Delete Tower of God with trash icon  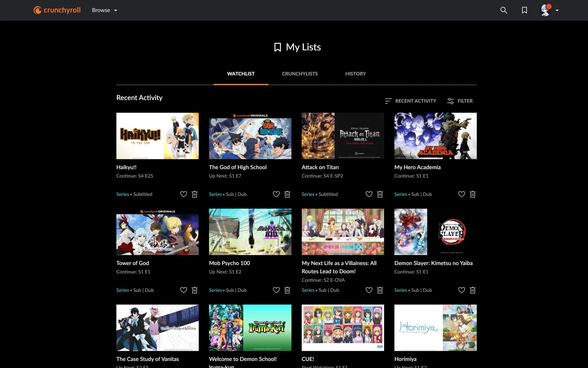(194, 290)
